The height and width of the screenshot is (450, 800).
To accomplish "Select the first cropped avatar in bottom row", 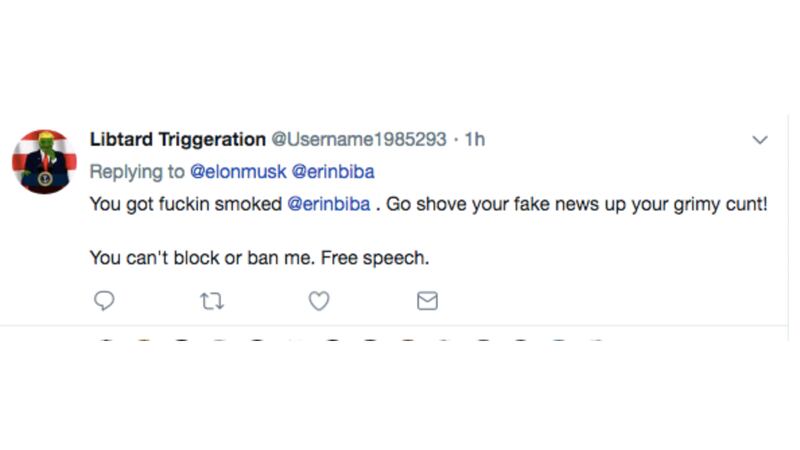I will [105, 343].
